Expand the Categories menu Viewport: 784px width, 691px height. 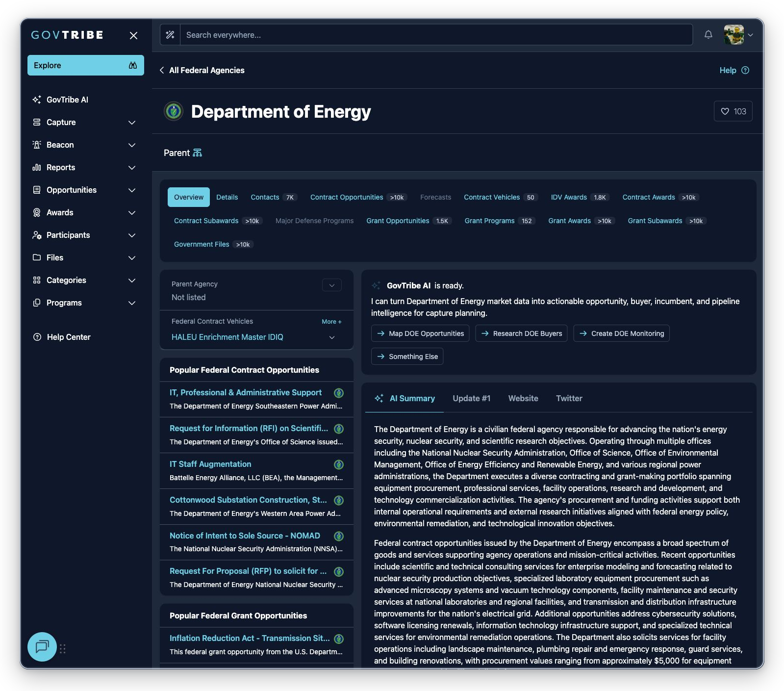(132, 280)
